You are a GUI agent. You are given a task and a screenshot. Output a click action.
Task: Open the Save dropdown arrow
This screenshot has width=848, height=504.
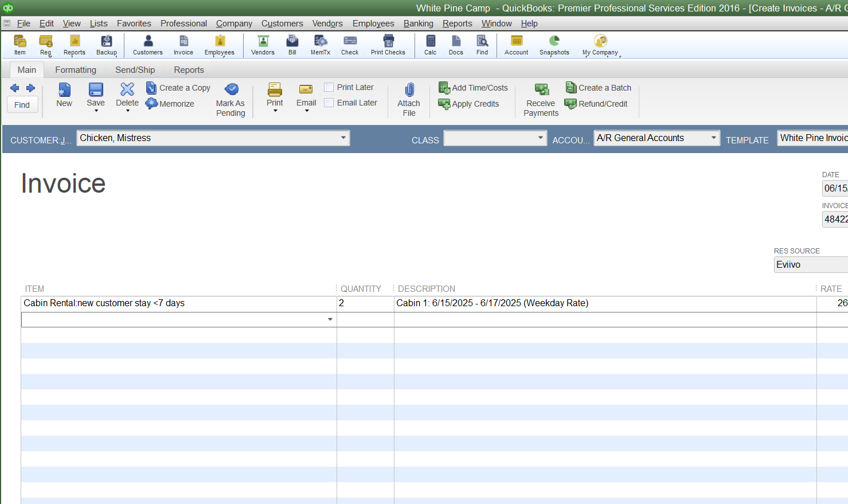[x=96, y=111]
